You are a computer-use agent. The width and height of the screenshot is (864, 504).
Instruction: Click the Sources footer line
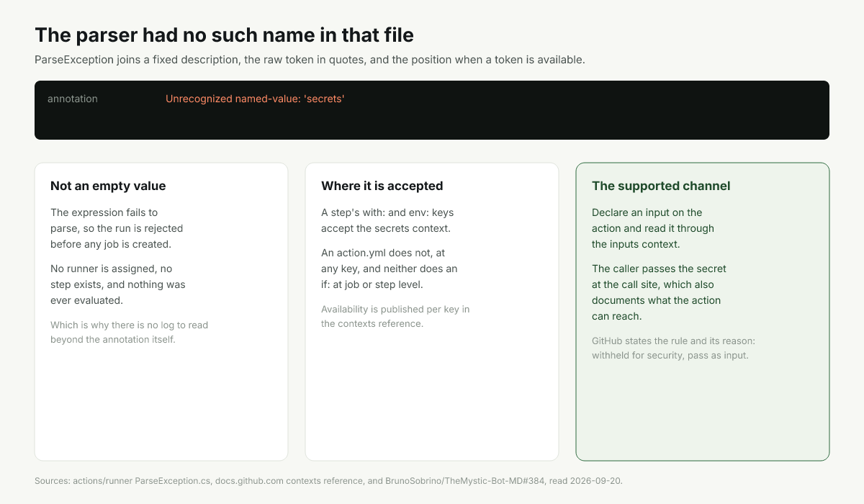pyautogui.click(x=328, y=480)
